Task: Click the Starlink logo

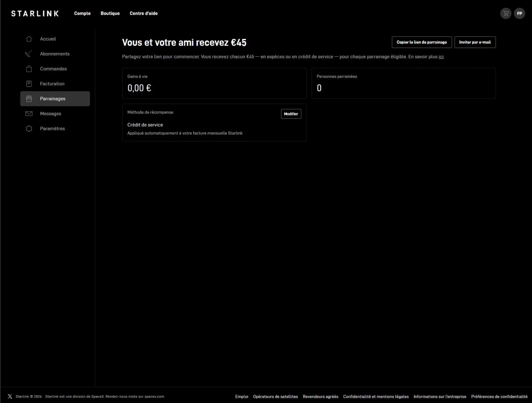Action: pyautogui.click(x=35, y=13)
